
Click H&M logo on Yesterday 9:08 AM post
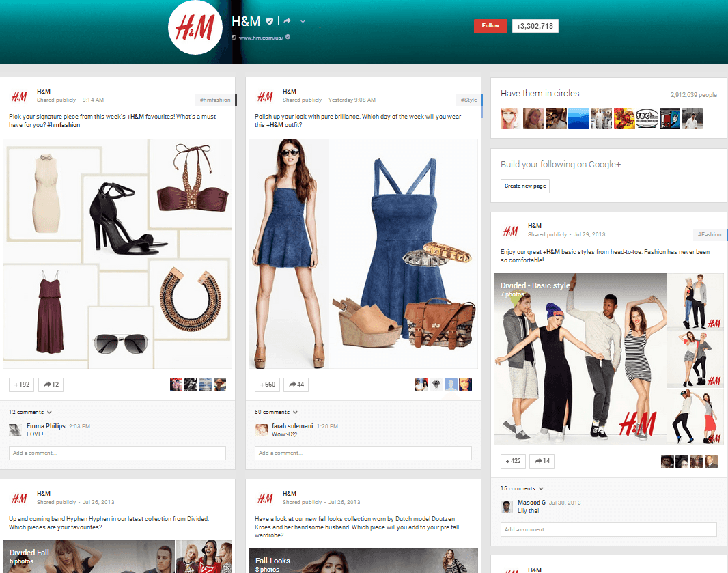click(x=265, y=96)
